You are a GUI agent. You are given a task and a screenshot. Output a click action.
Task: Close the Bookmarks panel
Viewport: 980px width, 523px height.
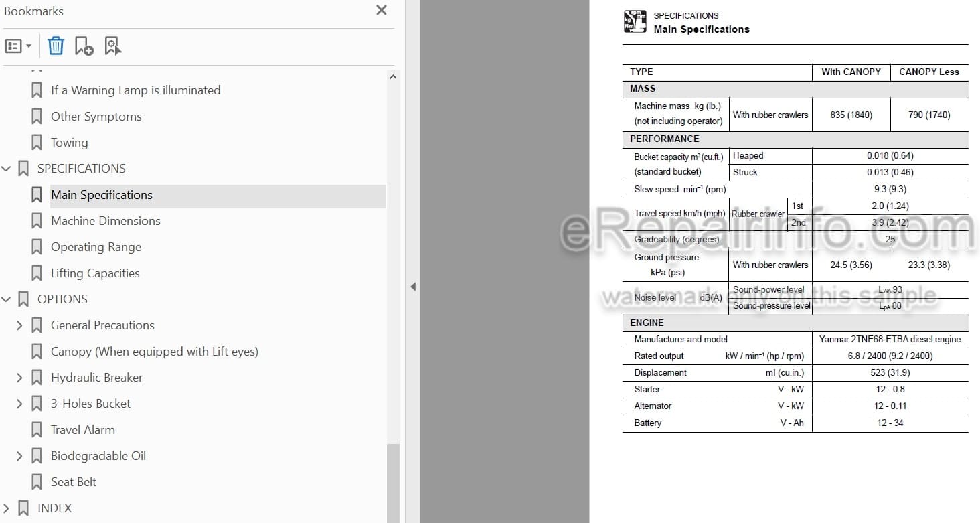(x=382, y=10)
